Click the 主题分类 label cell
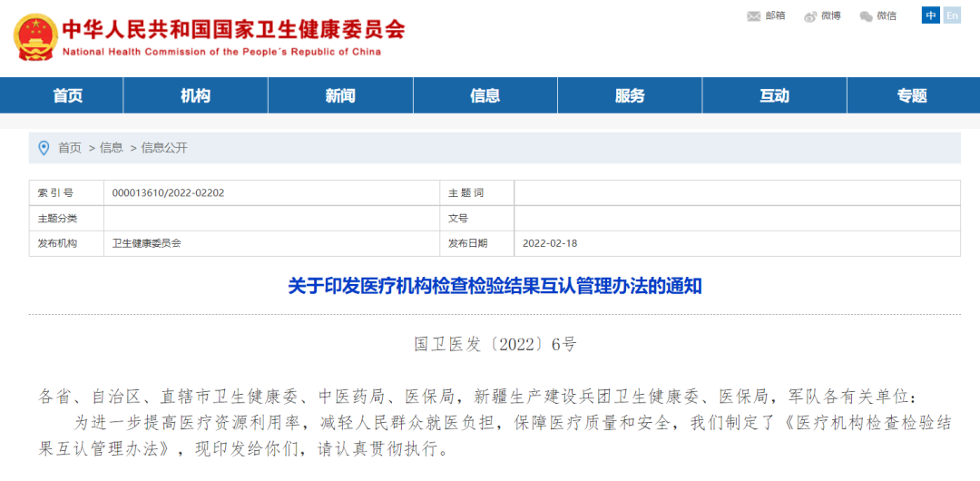 coord(67,219)
